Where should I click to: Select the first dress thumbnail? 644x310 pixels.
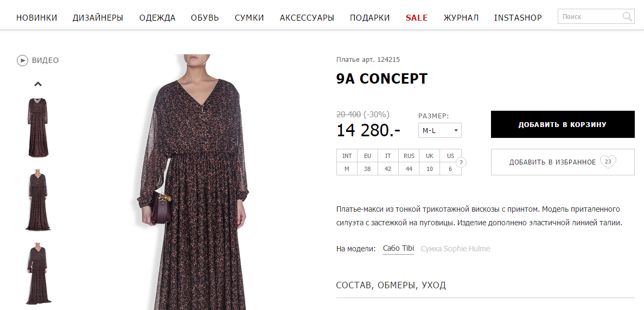tap(38, 128)
